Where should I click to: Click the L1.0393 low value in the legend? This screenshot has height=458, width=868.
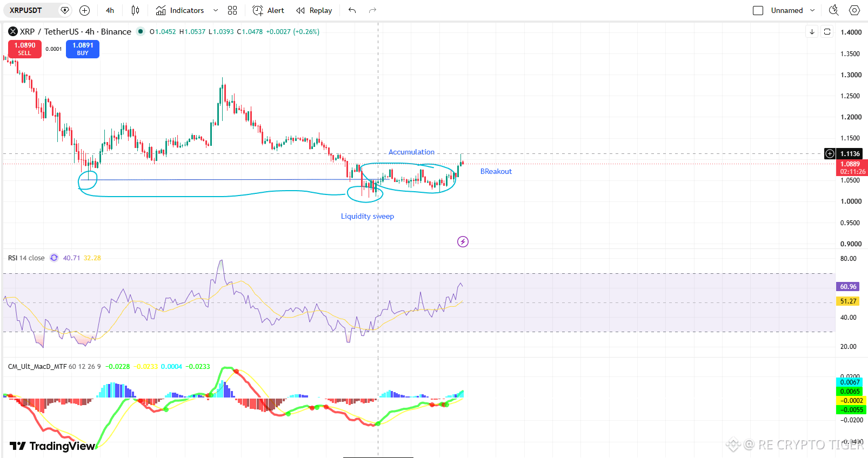pyautogui.click(x=221, y=32)
